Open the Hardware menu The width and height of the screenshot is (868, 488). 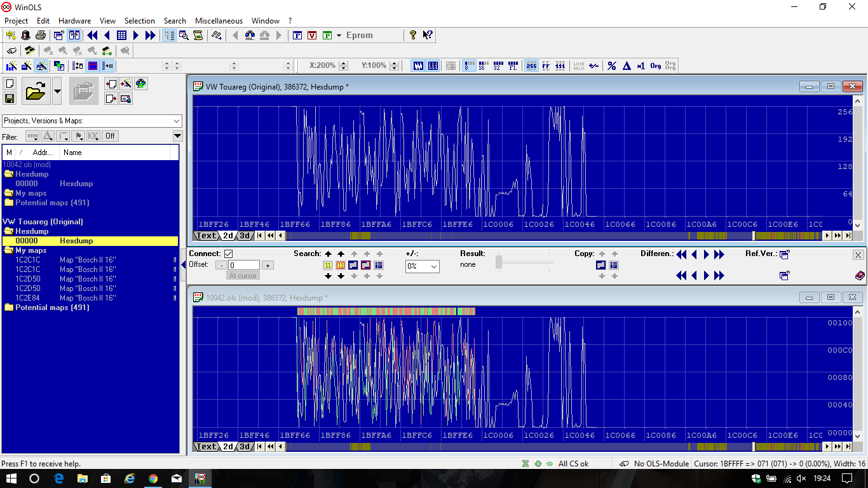click(74, 21)
